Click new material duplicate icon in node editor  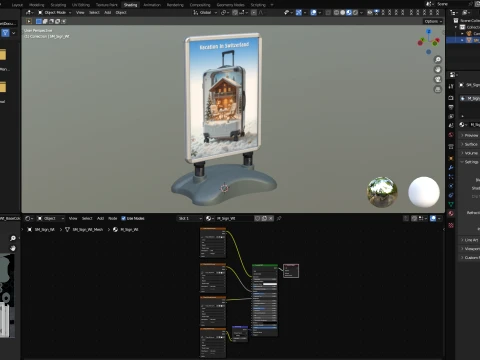264,218
